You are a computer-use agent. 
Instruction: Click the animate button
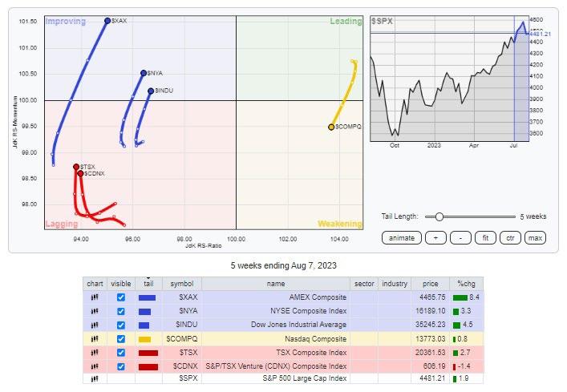pyautogui.click(x=401, y=238)
